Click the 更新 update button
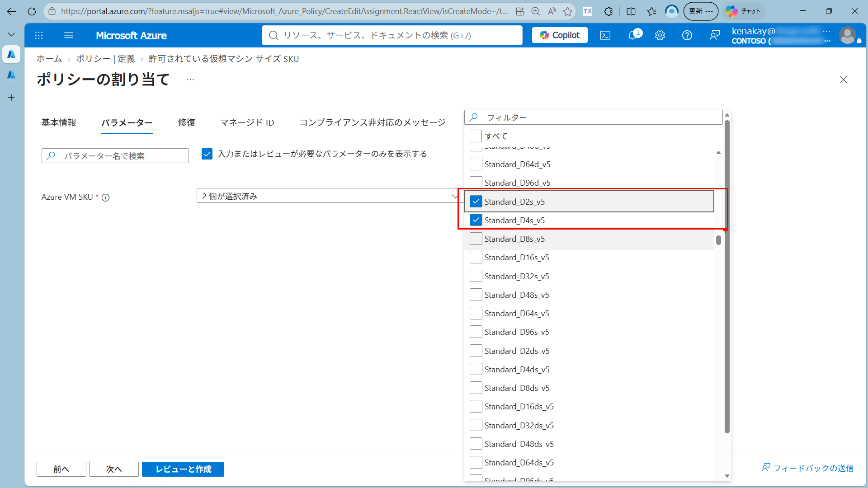Image resolution: width=868 pixels, height=488 pixels. click(x=701, y=11)
